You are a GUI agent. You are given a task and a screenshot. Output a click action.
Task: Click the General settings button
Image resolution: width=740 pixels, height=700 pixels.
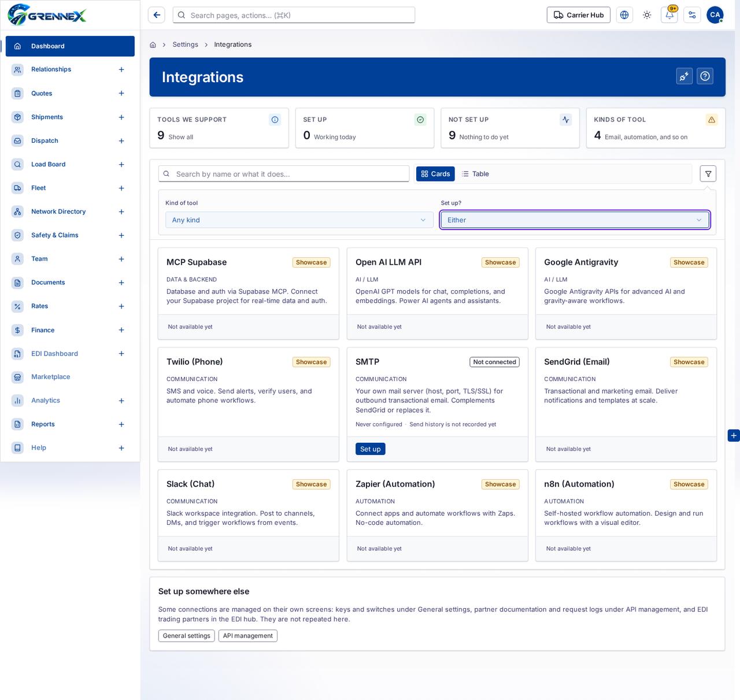[x=187, y=636]
